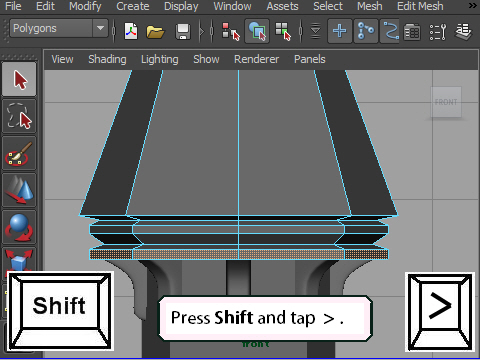Activate the Rotate tool
The image size is (480, 360).
tap(19, 227)
